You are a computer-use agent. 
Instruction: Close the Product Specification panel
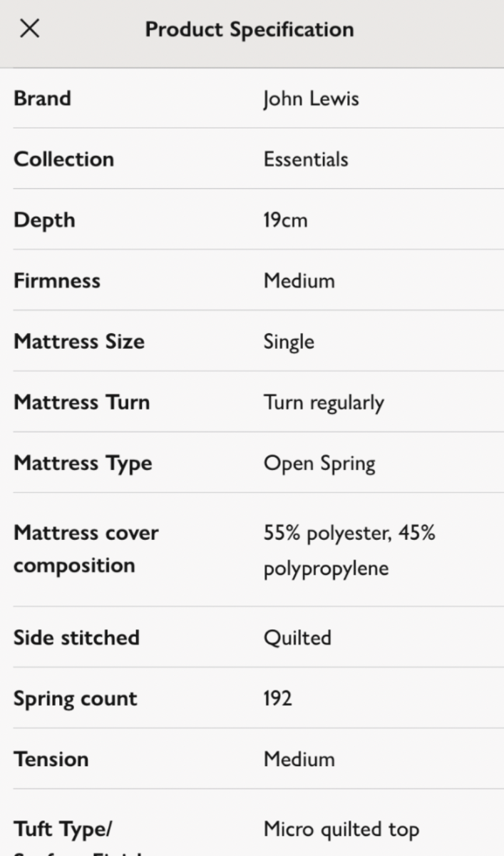coord(29,29)
